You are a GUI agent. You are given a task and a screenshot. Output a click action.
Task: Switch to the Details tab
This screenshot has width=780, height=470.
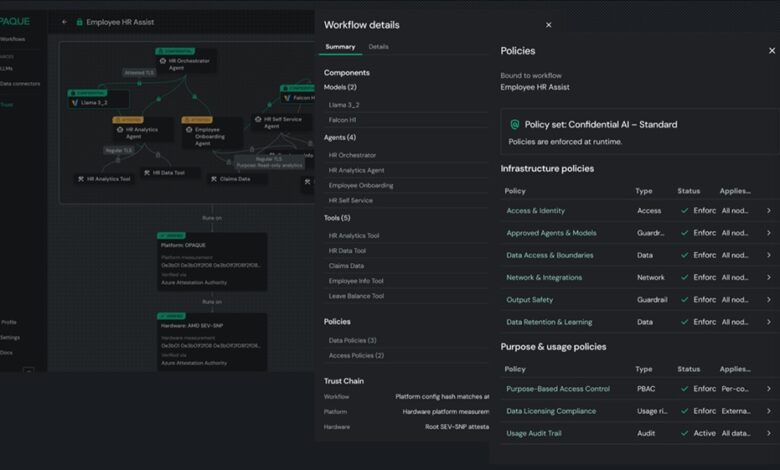[x=379, y=47]
